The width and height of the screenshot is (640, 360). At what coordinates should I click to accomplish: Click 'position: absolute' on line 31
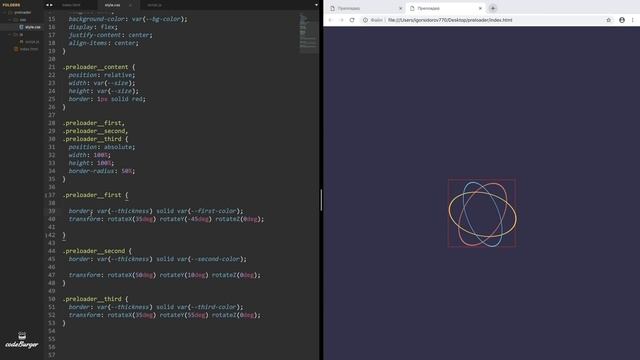(x=102, y=147)
